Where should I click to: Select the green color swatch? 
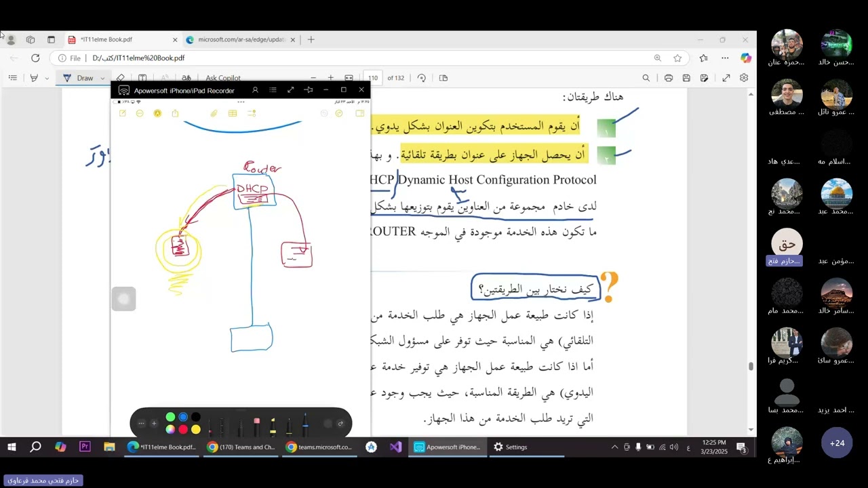[170, 418]
